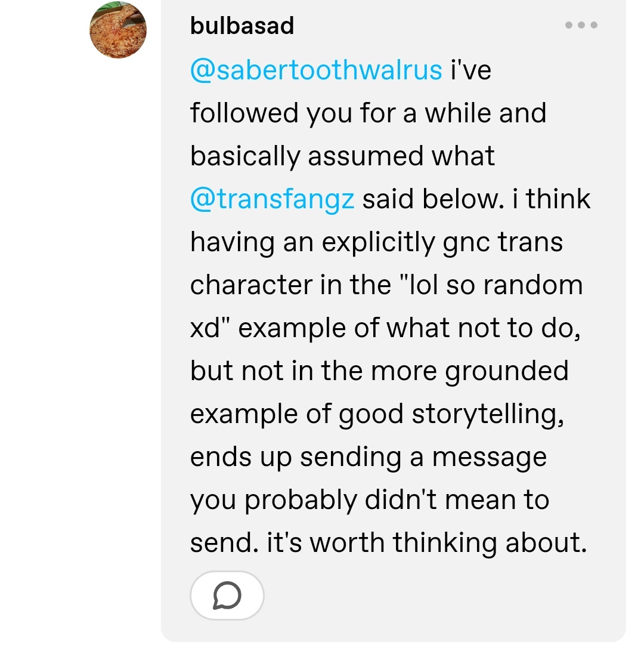Screen dimensions: 644x651
Task: Visit the @transfangz mention link
Action: (x=272, y=199)
